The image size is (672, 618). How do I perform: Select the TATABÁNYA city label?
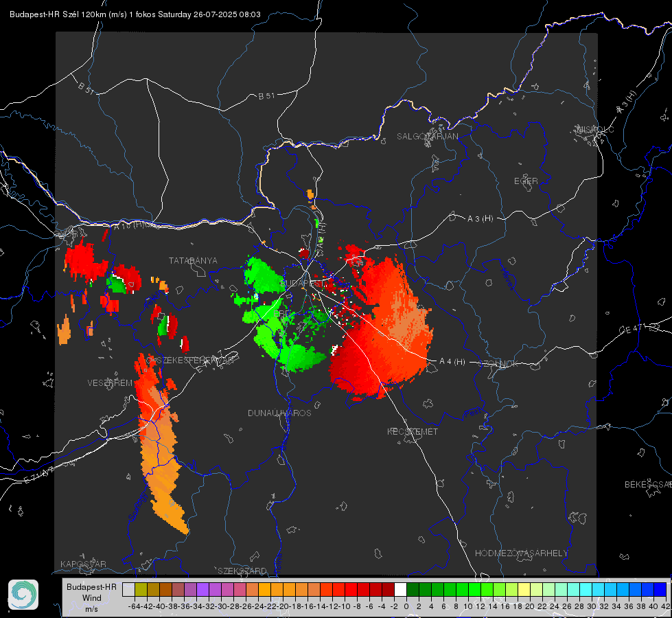[x=193, y=261]
